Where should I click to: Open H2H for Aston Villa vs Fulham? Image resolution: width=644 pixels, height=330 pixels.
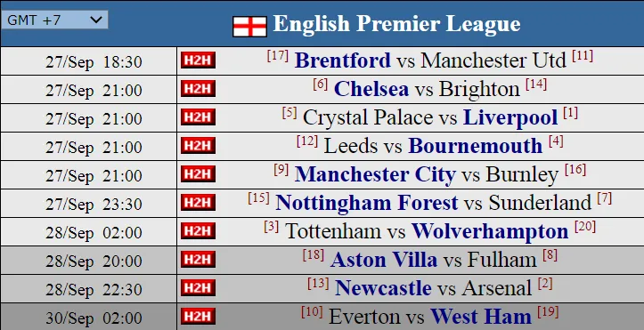[x=198, y=260]
